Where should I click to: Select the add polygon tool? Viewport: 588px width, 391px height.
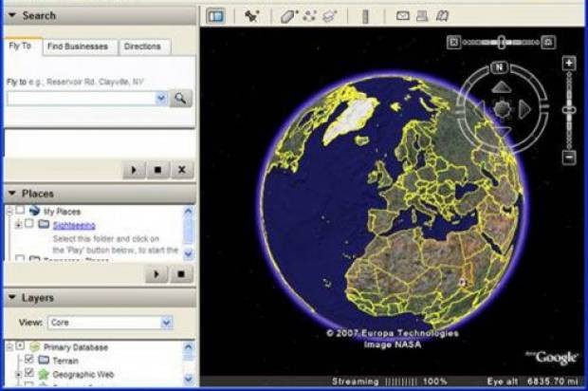click(288, 16)
